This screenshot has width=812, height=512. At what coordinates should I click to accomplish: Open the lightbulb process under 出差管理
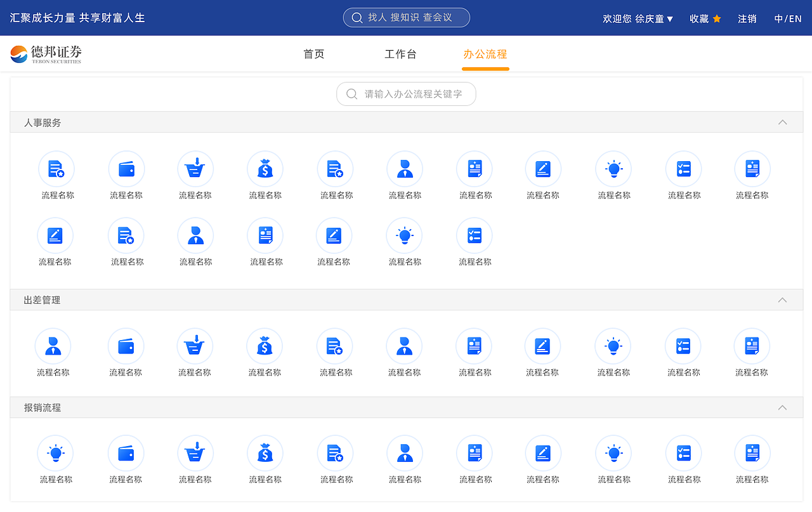tap(613, 346)
